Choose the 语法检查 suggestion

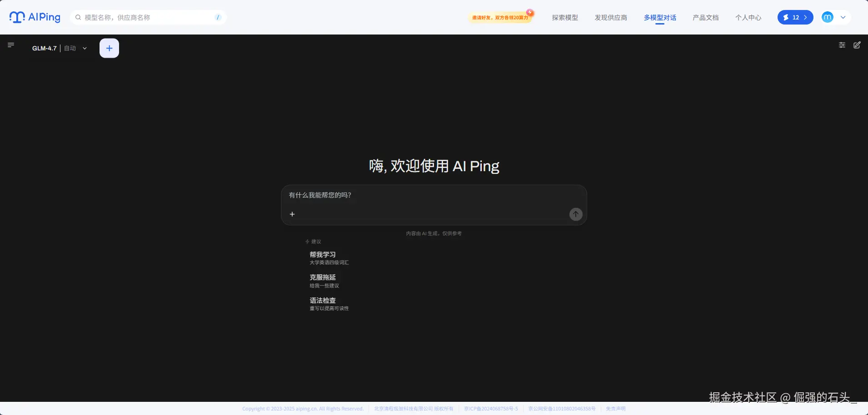(x=329, y=304)
